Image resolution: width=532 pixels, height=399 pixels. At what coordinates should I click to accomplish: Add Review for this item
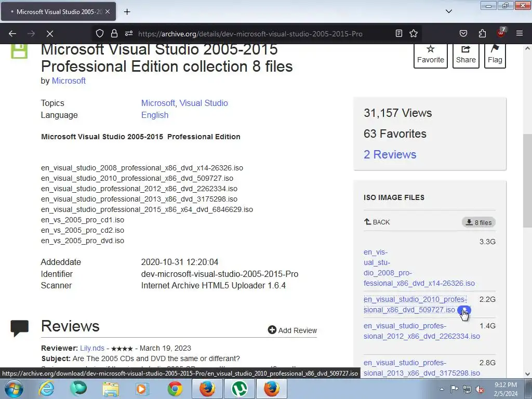[292, 330]
